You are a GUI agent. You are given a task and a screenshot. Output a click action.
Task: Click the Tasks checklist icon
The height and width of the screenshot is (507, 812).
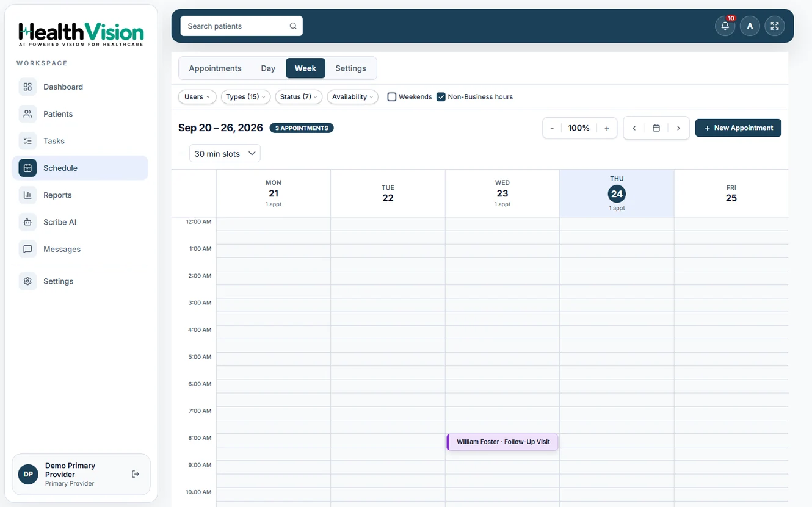pos(27,141)
